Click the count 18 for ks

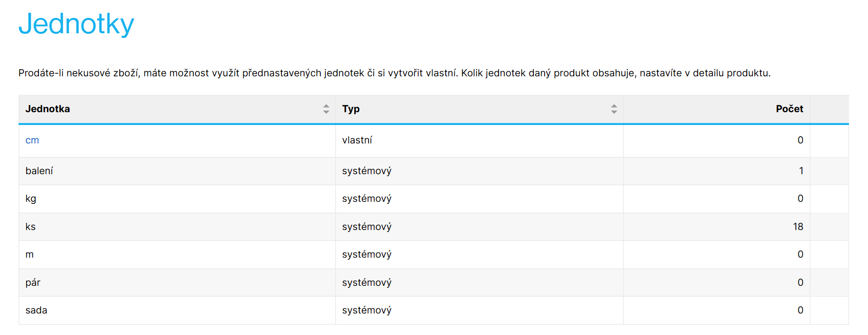[798, 226]
